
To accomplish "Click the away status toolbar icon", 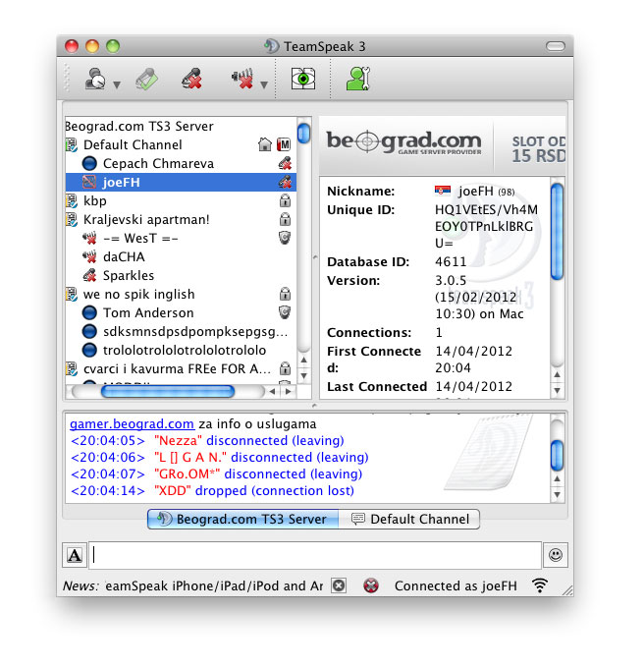I will [95, 79].
